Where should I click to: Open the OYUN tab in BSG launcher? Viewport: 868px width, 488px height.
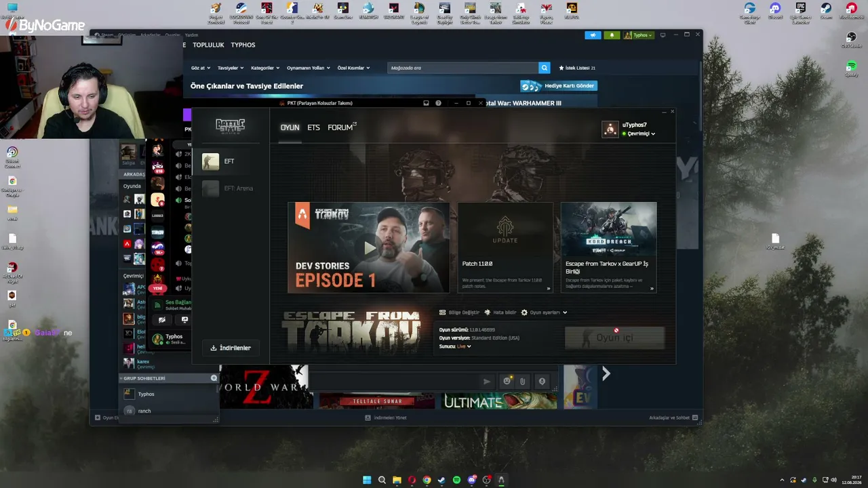290,127
